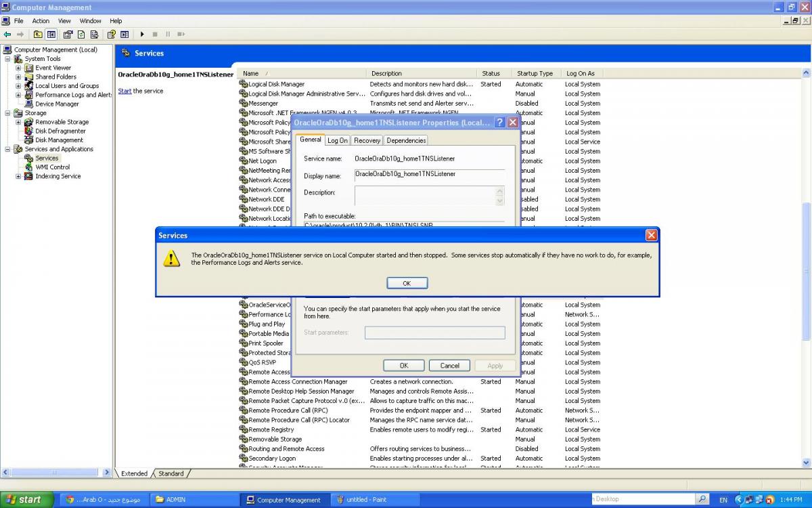Screen dimensions: 812x508
Task: Expand the Event Viewer tree node
Action: [x=18, y=68]
